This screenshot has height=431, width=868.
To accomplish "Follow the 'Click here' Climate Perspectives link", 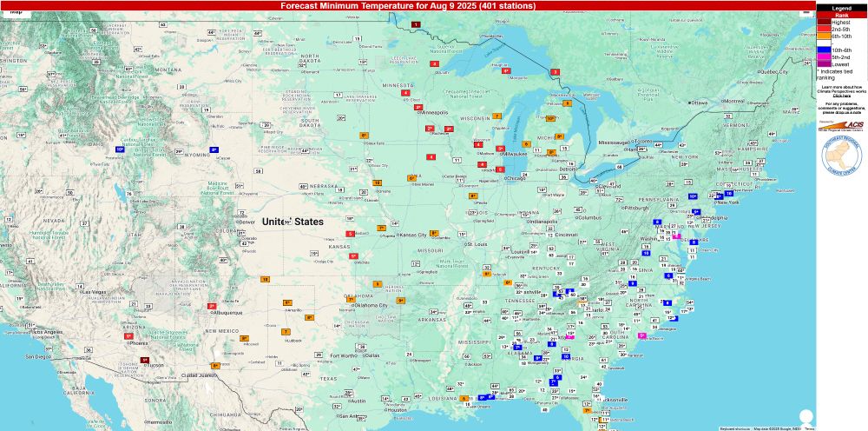I will [841, 96].
